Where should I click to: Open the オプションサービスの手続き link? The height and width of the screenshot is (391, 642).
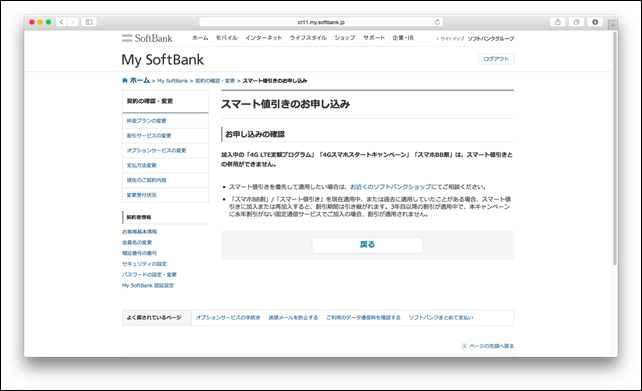pyautogui.click(x=228, y=318)
